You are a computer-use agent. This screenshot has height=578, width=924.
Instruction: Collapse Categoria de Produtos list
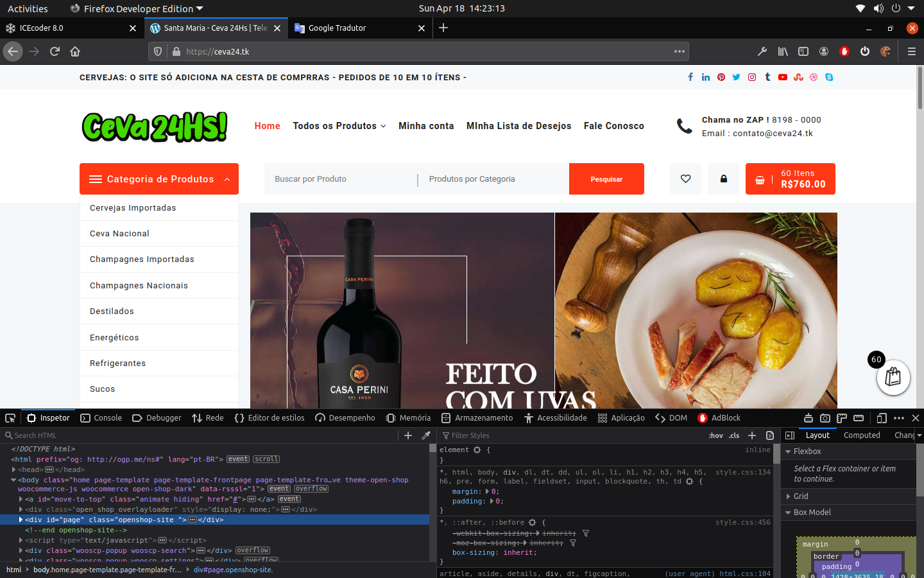pos(159,179)
